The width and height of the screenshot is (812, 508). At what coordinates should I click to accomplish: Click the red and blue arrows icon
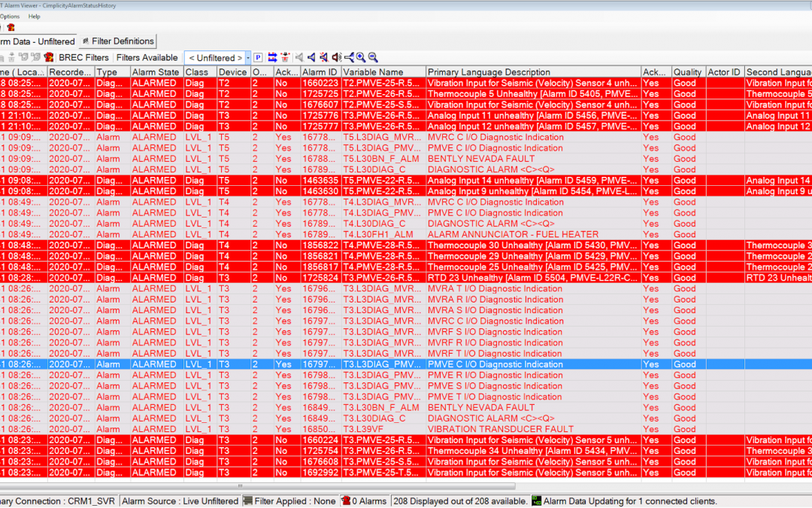pos(272,57)
